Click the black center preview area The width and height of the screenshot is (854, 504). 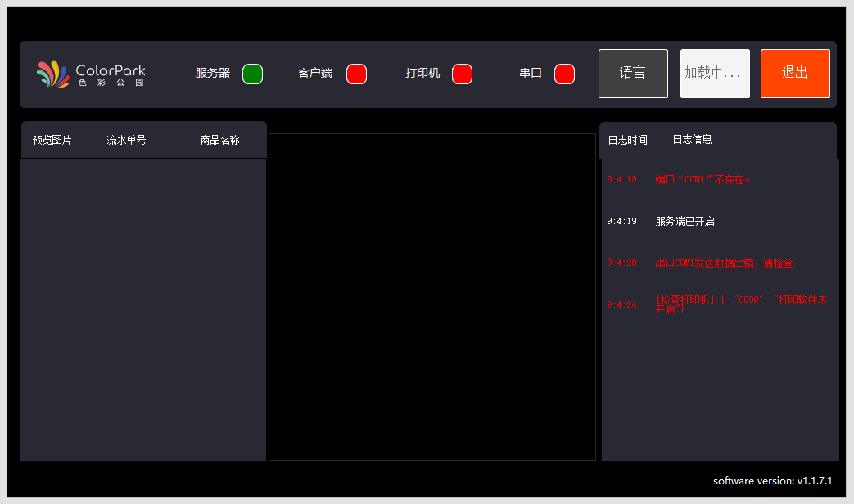(x=432, y=296)
